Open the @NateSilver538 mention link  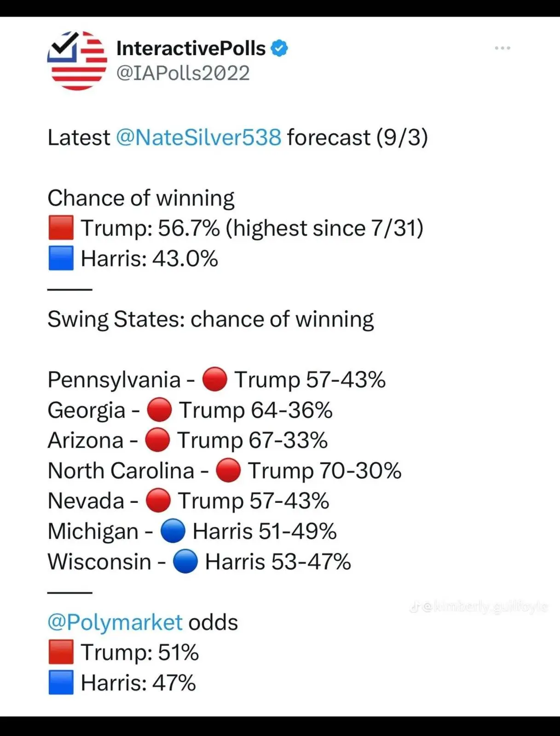pyautogui.click(x=198, y=137)
